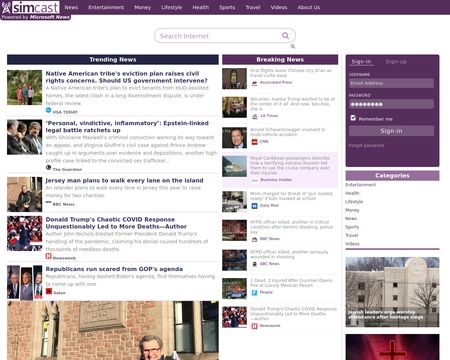Open Republicans run scared from GOP's agenda
Screen dimensions: 450x360
pyautogui.click(x=114, y=269)
